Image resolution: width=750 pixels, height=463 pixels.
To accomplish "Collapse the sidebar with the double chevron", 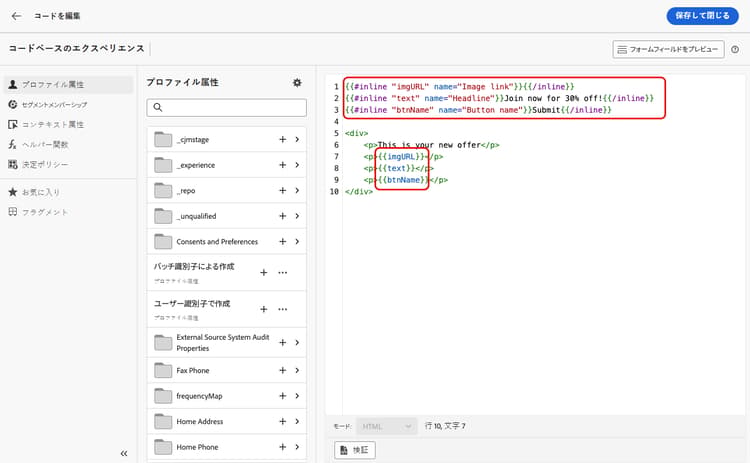I will pos(124,453).
